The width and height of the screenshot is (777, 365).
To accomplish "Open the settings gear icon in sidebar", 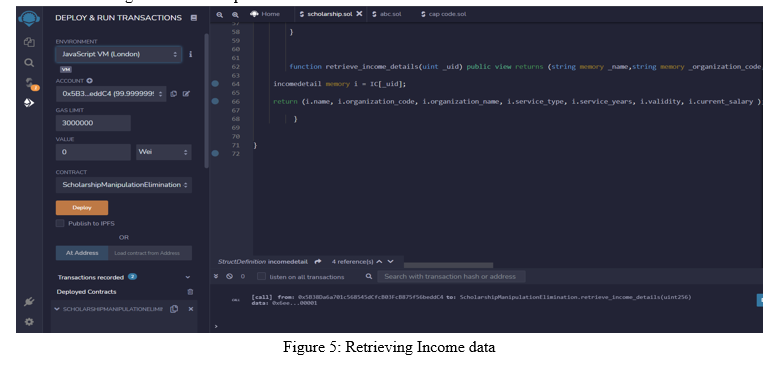I will pos(29,322).
